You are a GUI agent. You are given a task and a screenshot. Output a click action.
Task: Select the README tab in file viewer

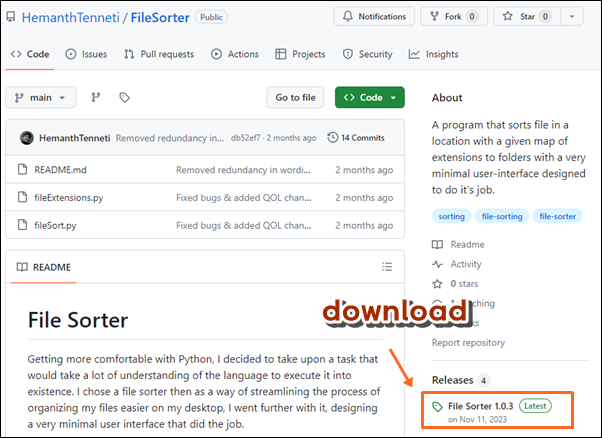click(44, 267)
